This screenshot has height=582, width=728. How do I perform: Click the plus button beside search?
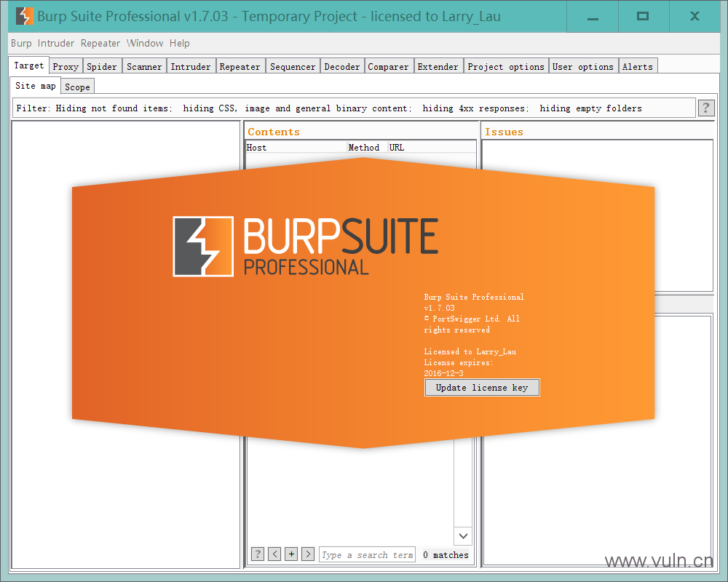[x=291, y=554]
